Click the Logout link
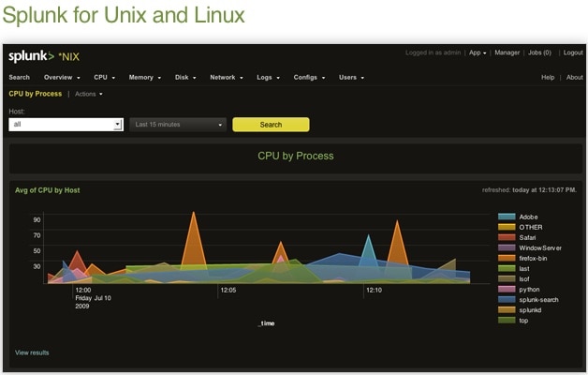This screenshot has width=588, height=375. (573, 52)
